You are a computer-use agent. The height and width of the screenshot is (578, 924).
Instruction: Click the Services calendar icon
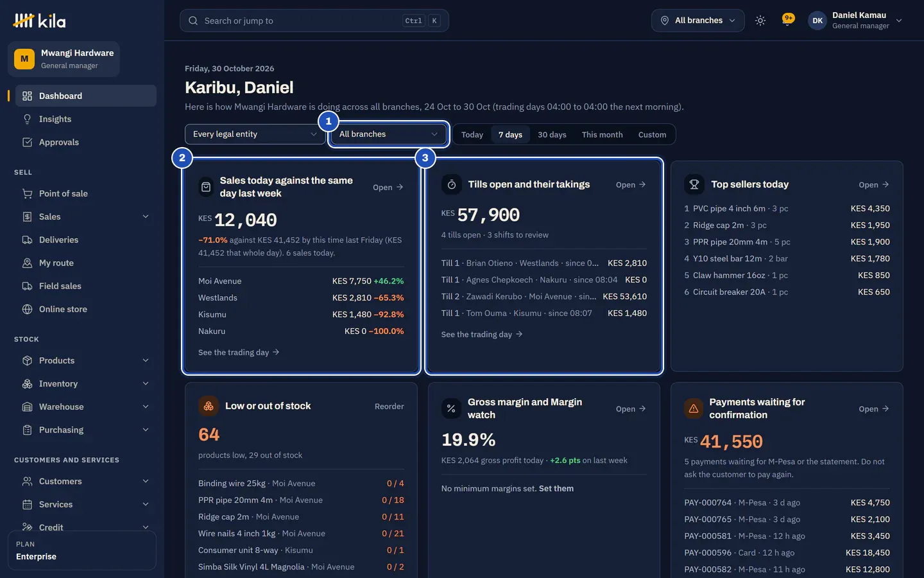point(27,504)
